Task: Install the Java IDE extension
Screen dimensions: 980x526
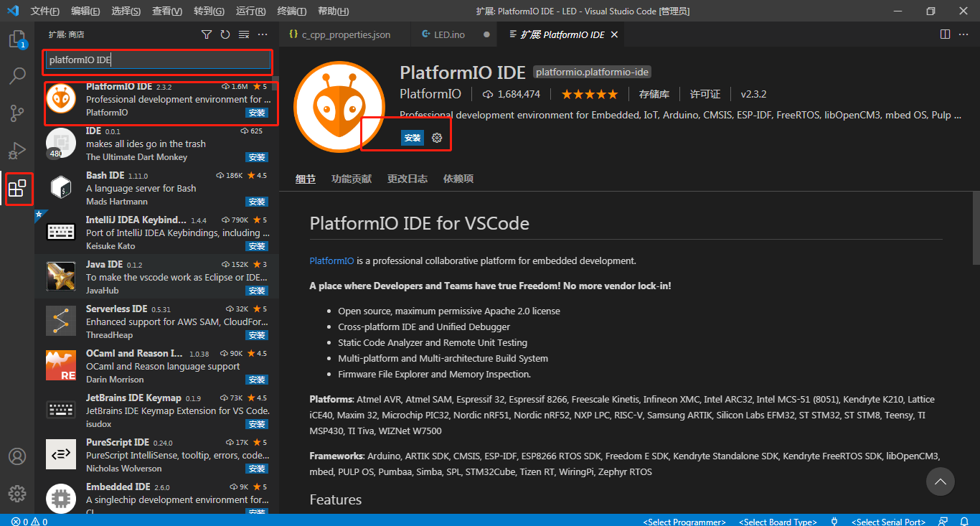Action: (257, 291)
